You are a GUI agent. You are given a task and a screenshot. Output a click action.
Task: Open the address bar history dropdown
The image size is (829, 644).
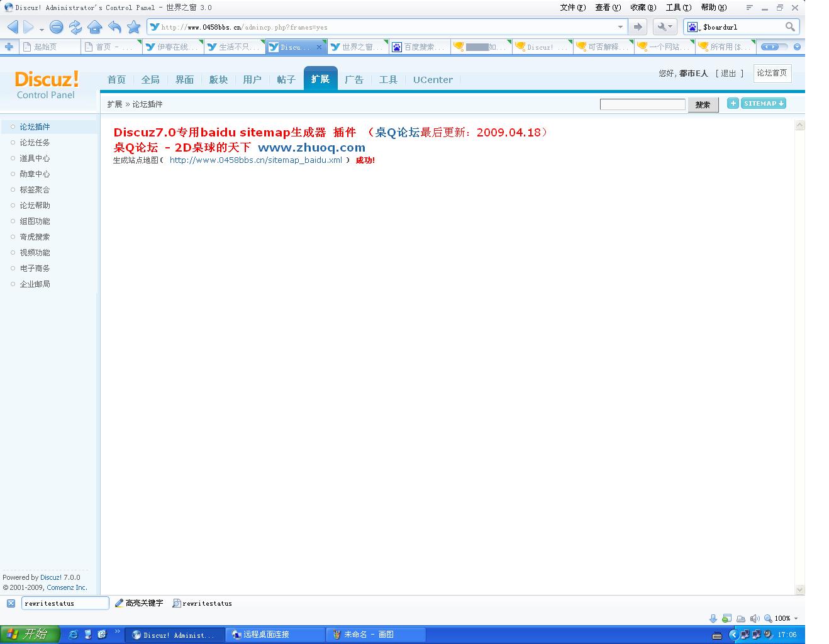(620, 26)
